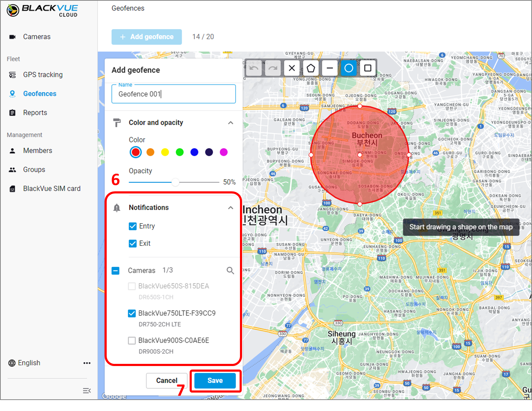The image size is (532, 411).
Task: Click the BlackVue Cloud logo
Action: click(42, 10)
